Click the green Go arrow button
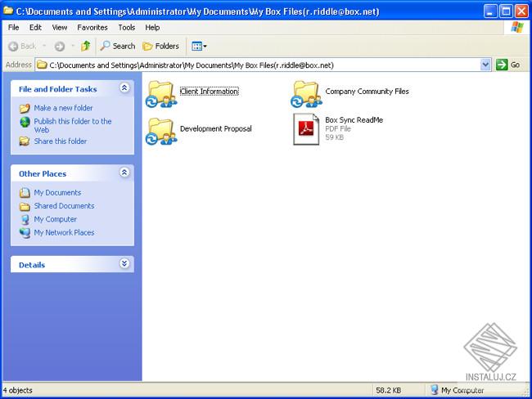532x399 pixels. coord(502,65)
